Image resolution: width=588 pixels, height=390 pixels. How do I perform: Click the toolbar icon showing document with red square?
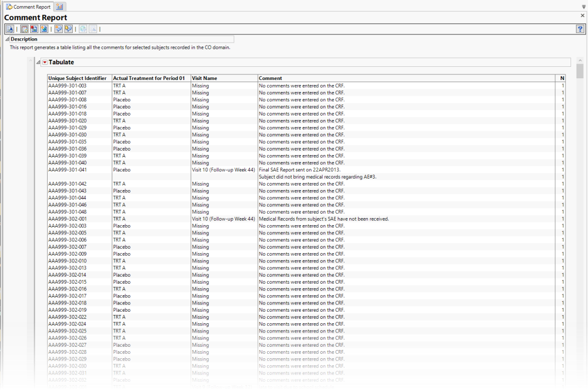click(x=34, y=29)
